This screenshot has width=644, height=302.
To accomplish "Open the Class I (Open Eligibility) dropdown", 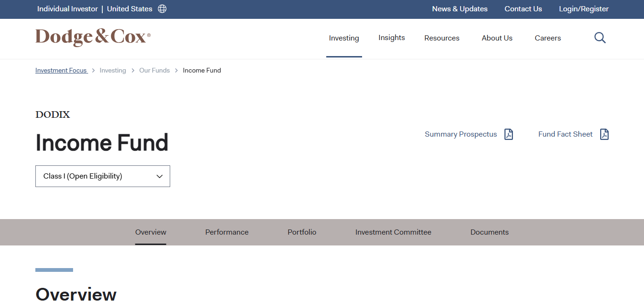I will point(103,176).
